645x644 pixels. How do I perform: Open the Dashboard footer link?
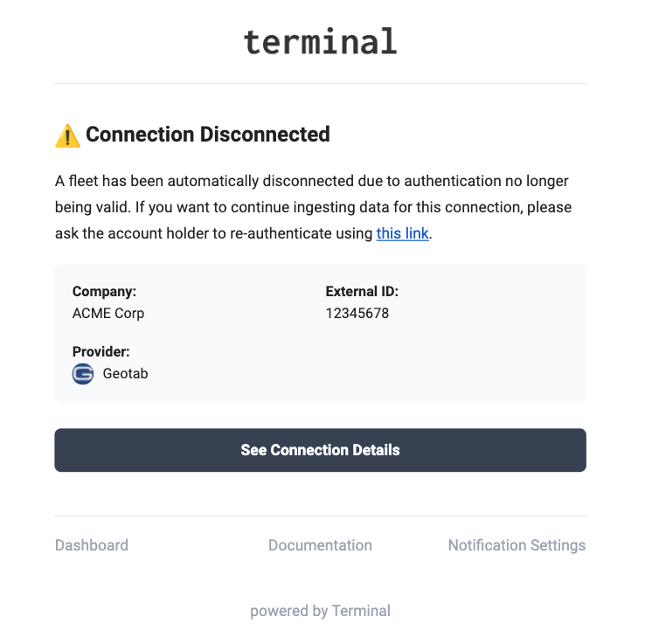coord(91,545)
